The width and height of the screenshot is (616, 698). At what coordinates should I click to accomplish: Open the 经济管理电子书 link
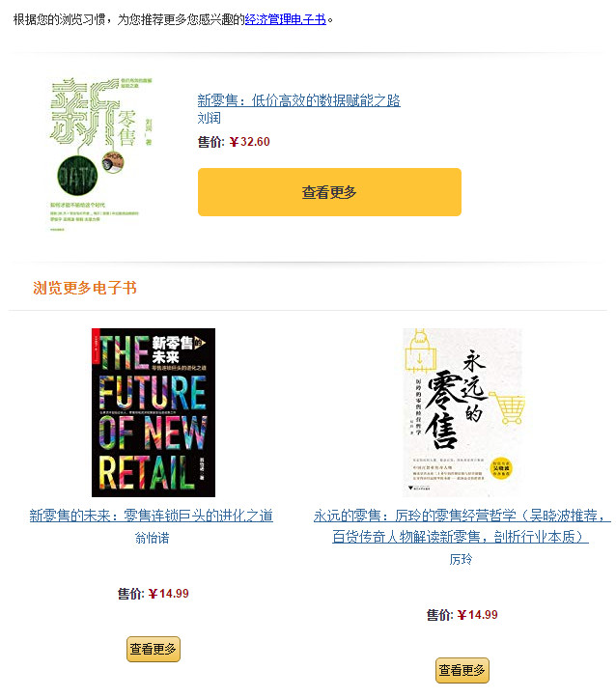coord(285,19)
